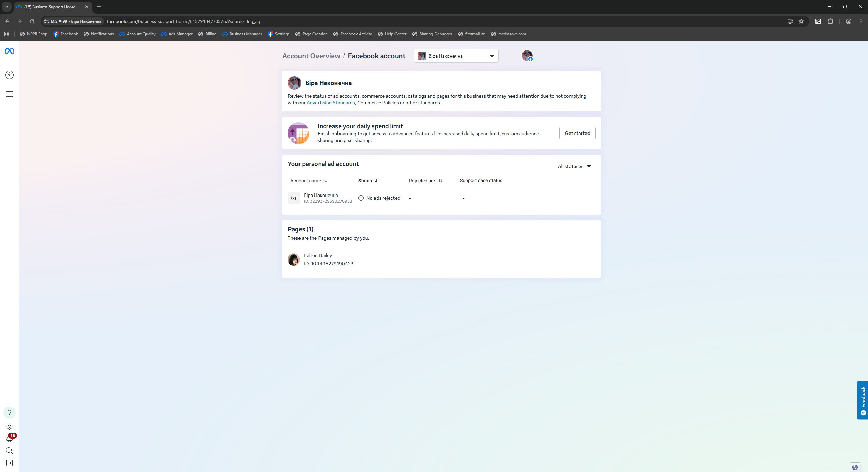Screen dimensions: 868x472
Task: Open the hamburger menu in sidebar
Action: tap(9, 94)
